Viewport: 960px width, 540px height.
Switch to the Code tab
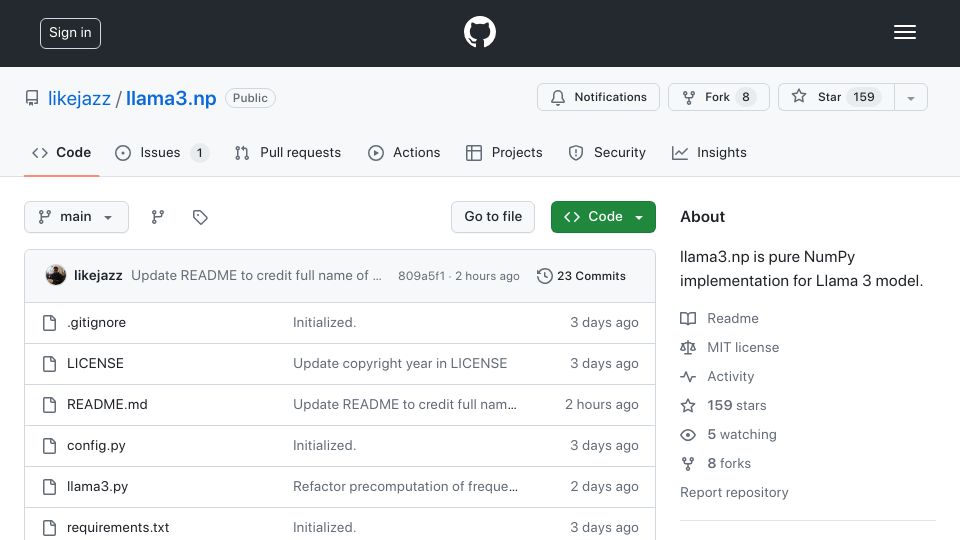tap(62, 152)
